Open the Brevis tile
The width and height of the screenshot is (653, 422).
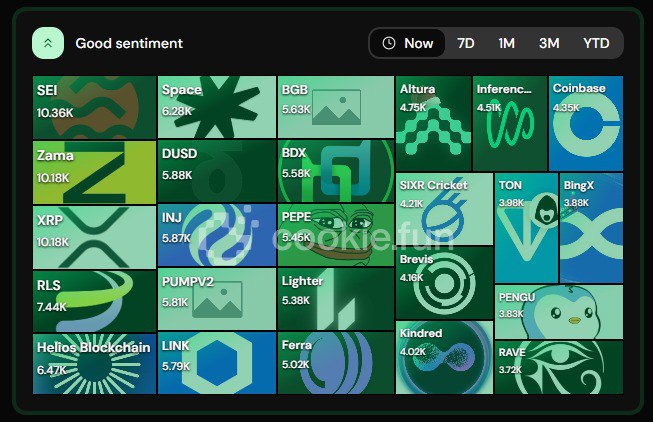point(444,283)
